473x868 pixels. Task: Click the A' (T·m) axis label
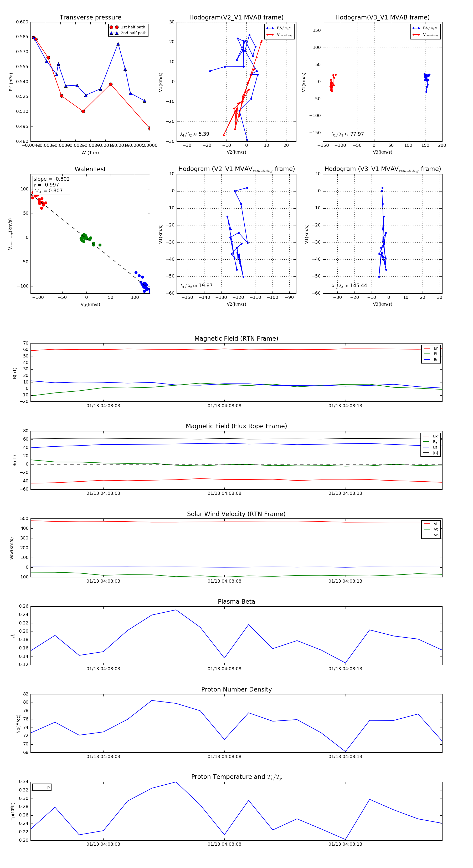pos(90,153)
